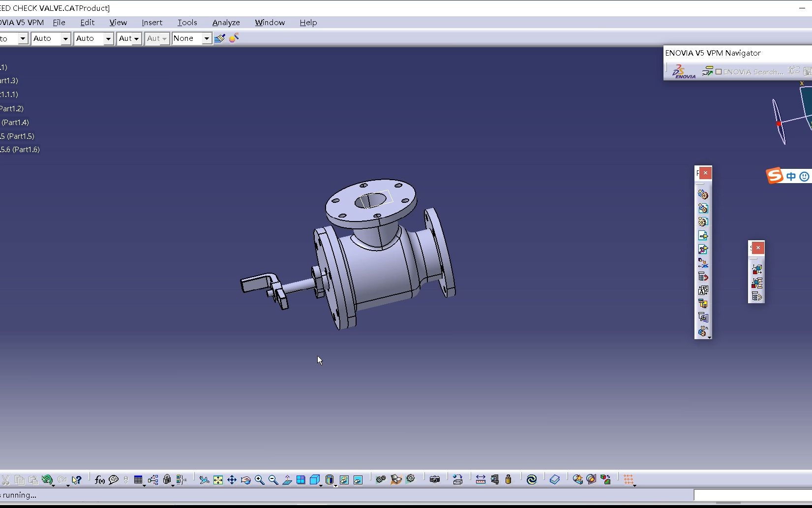The height and width of the screenshot is (508, 812).
Task: Select the Pan arrows tool
Action: [x=232, y=479]
